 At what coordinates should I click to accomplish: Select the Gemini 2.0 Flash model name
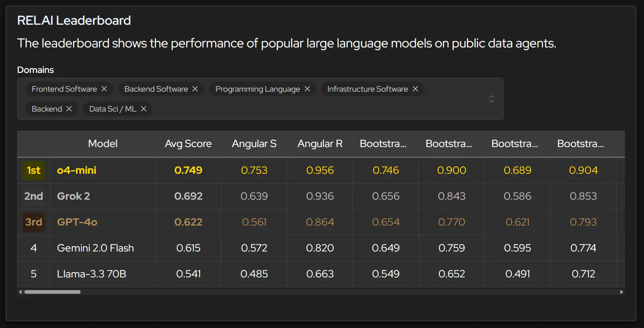tap(95, 248)
